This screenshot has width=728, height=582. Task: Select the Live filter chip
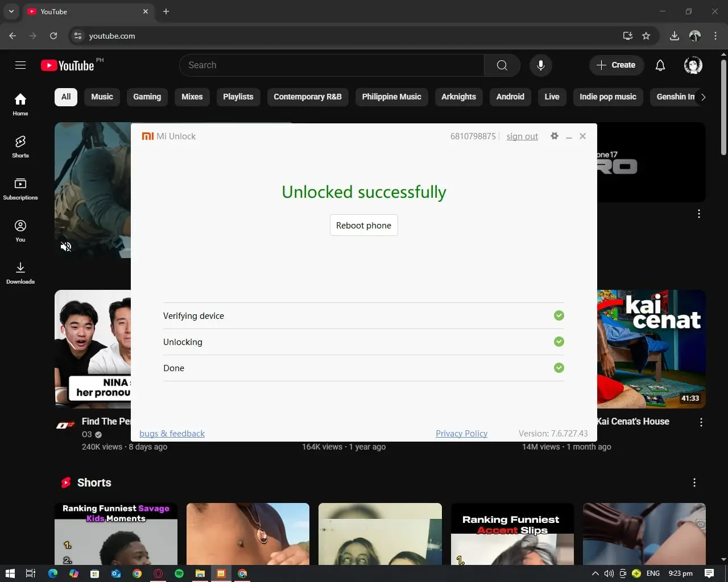552,97
